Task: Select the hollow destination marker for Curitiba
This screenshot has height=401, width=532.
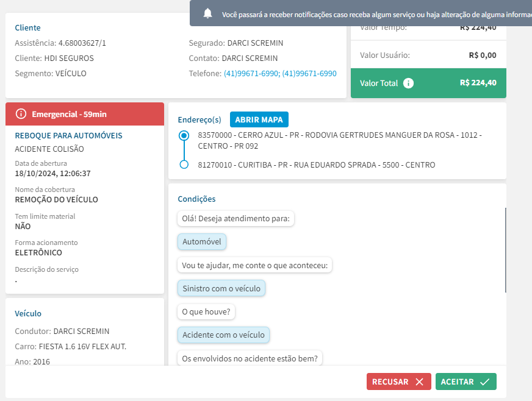Action: pyautogui.click(x=184, y=165)
